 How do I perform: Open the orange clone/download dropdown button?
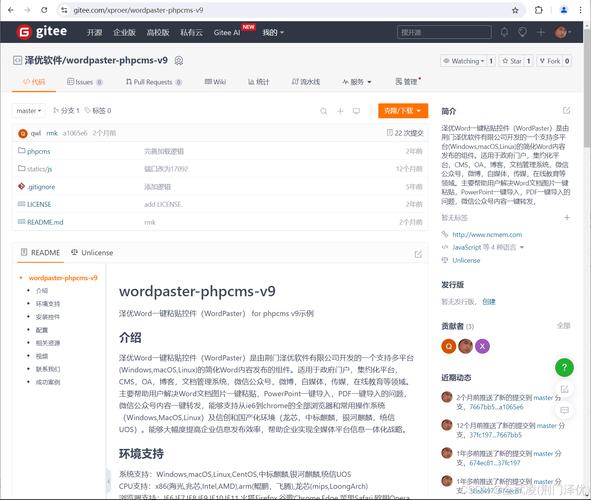(x=403, y=111)
